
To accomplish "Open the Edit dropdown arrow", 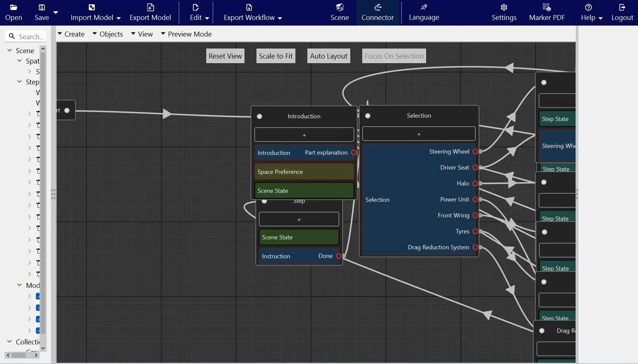I will tap(207, 18).
